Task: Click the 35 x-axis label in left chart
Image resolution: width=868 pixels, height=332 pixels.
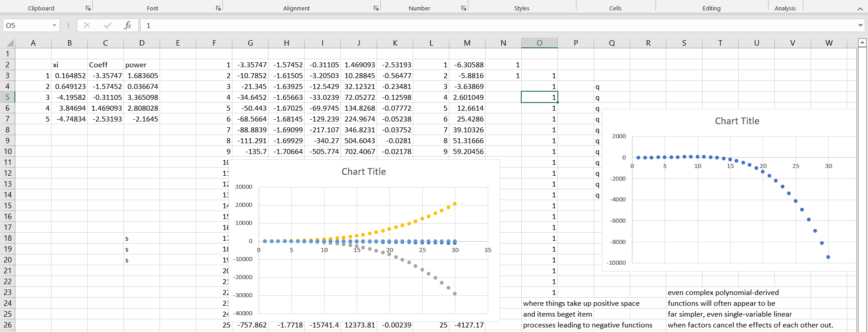Action: [x=488, y=250]
